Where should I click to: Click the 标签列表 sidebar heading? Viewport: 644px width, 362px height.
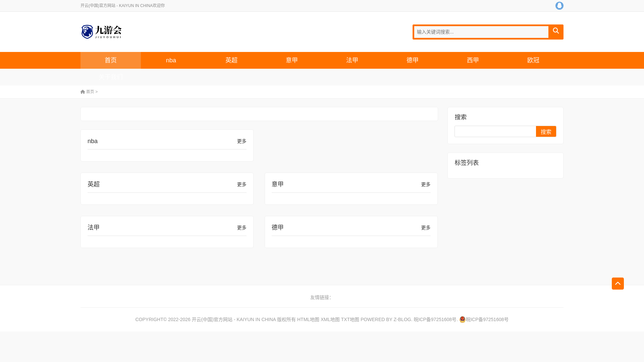(x=467, y=163)
